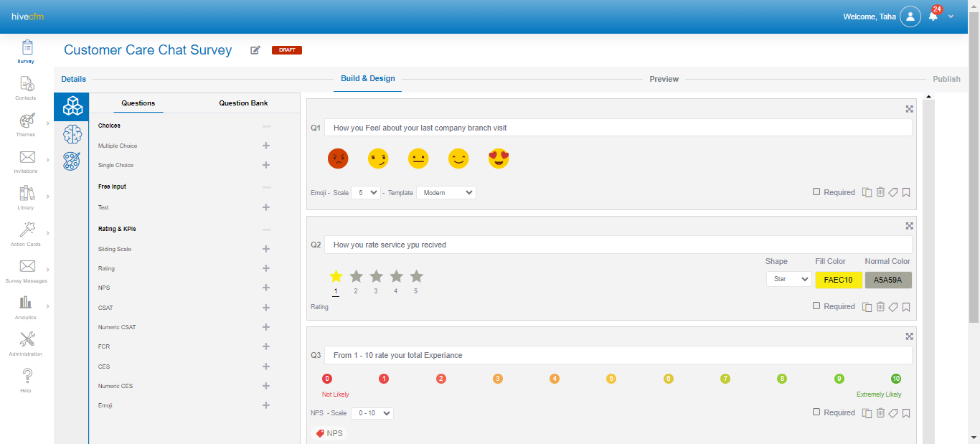Select NPS score 7 in Q3
The height and width of the screenshot is (444, 980).
point(725,379)
